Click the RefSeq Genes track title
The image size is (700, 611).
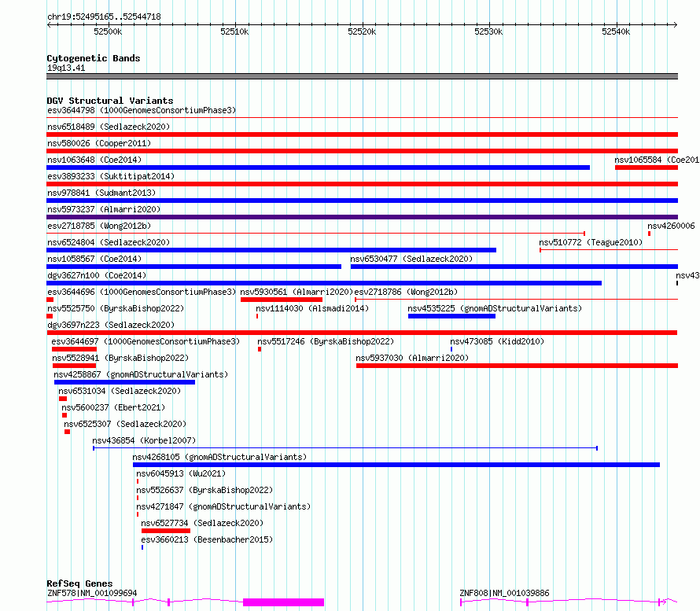point(79,583)
